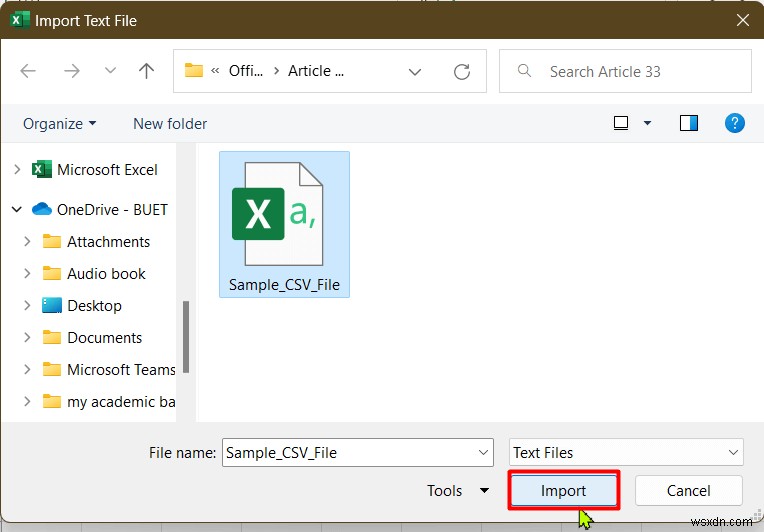Open the Tools menu
The image size is (764, 532).
(458, 491)
